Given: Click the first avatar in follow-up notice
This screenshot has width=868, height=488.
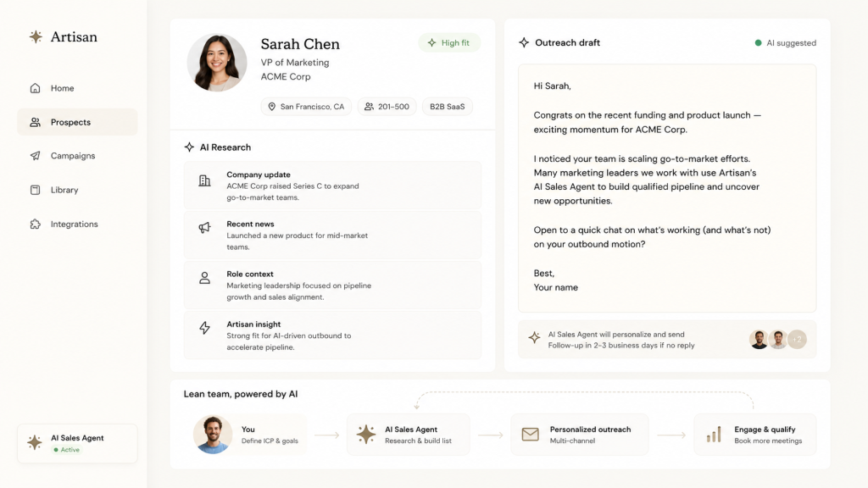Looking at the screenshot, I should (x=759, y=339).
